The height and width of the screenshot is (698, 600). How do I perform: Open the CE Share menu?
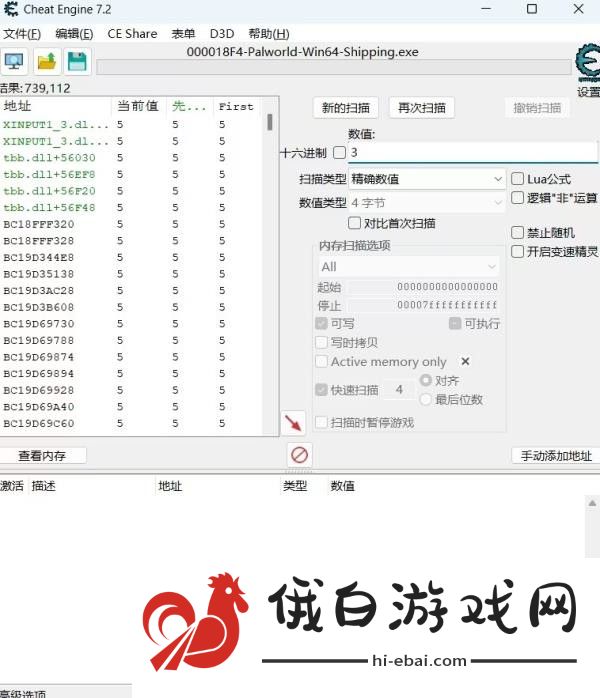pos(132,34)
